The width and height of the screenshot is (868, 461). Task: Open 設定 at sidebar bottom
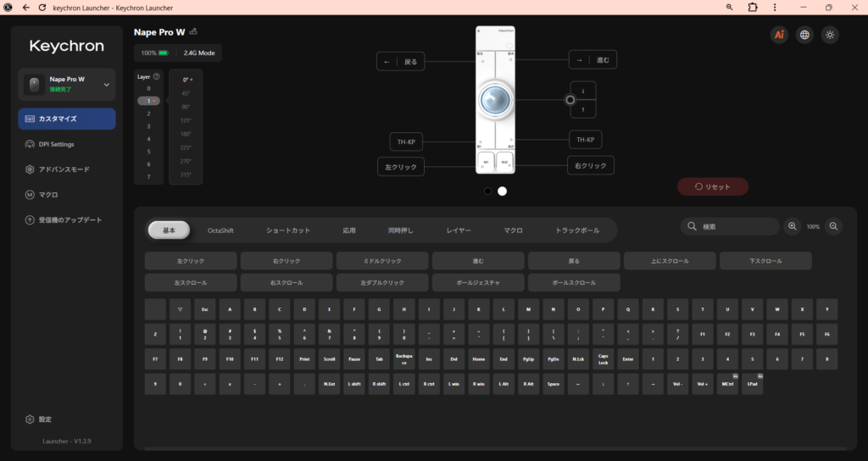[39, 419]
